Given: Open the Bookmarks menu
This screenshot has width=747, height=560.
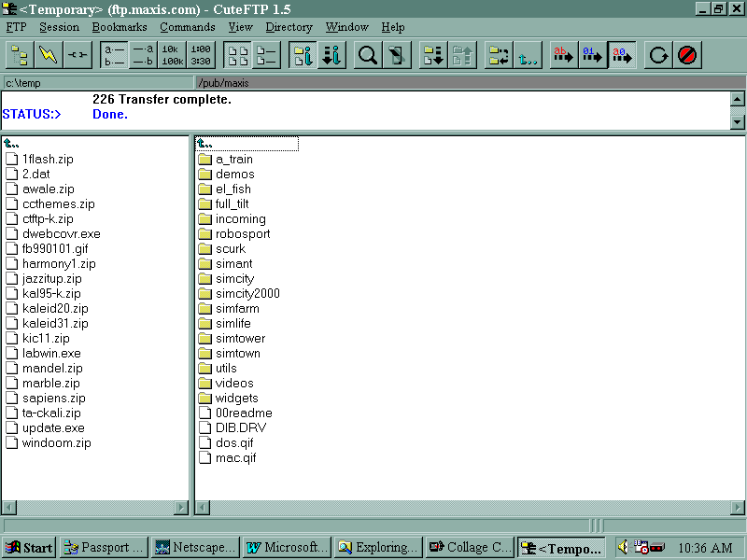Looking at the screenshot, I should 120,27.
